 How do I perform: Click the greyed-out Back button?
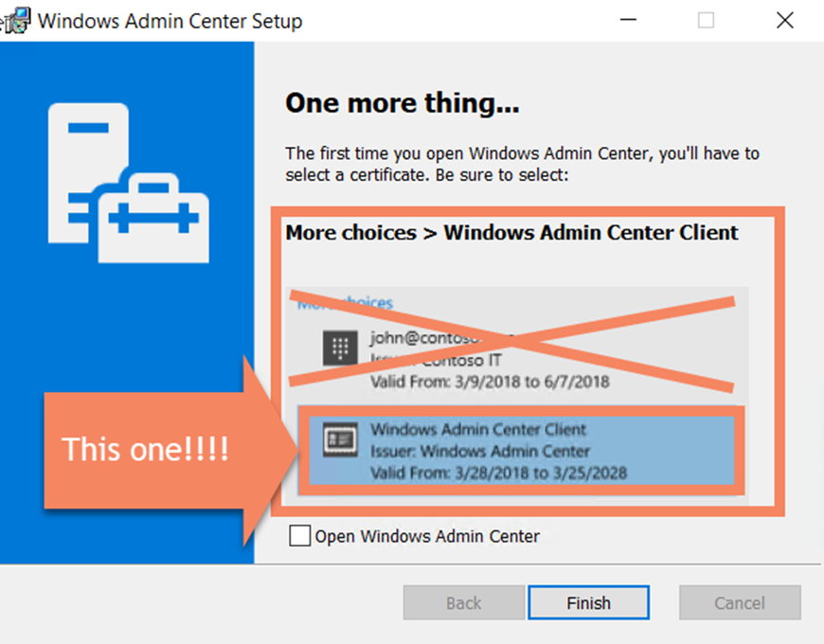(463, 602)
